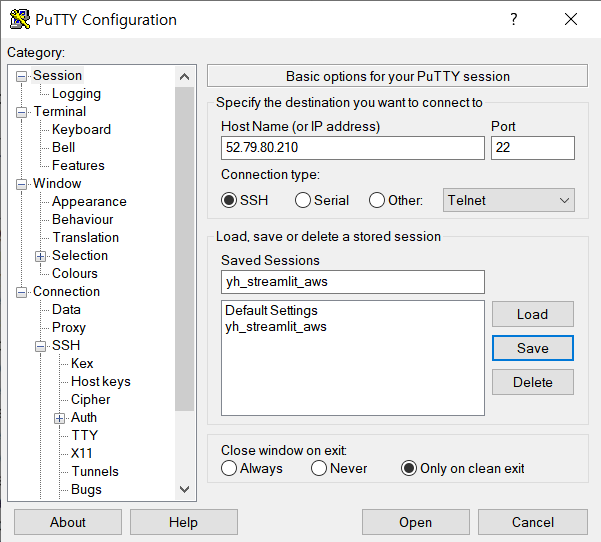This screenshot has width=601, height=542.
Task: Collapse the Session tree node
Action: (21, 76)
